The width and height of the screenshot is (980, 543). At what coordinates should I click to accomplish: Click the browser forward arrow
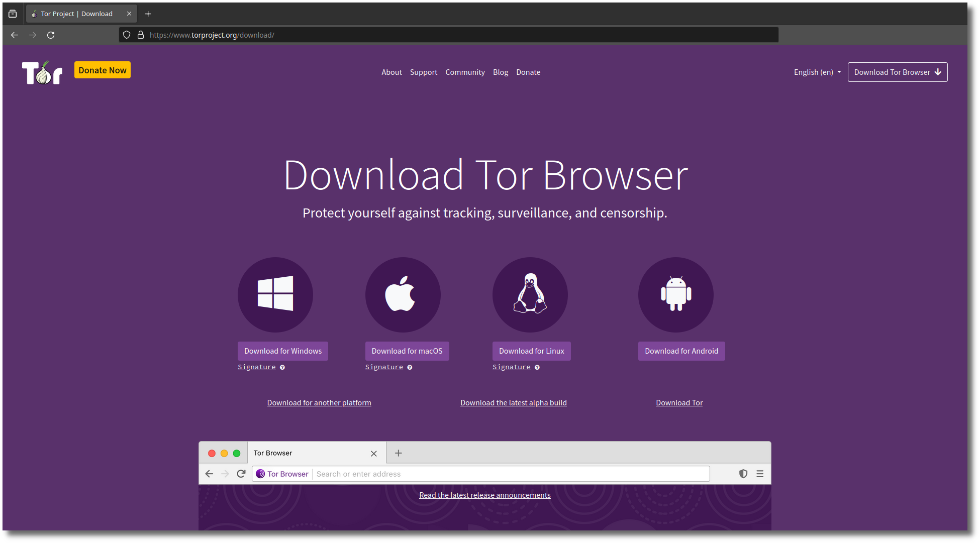pyautogui.click(x=33, y=35)
